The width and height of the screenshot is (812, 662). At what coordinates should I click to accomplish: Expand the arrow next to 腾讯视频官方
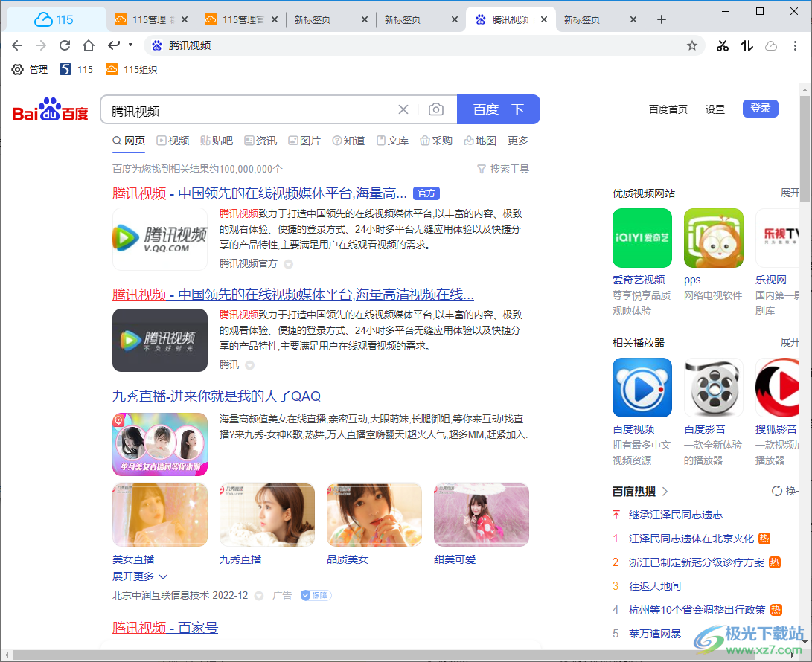pos(289,265)
